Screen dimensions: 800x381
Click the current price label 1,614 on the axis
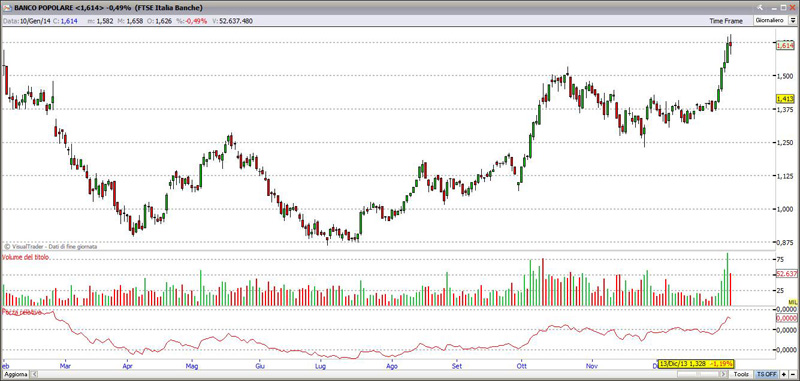tap(785, 45)
